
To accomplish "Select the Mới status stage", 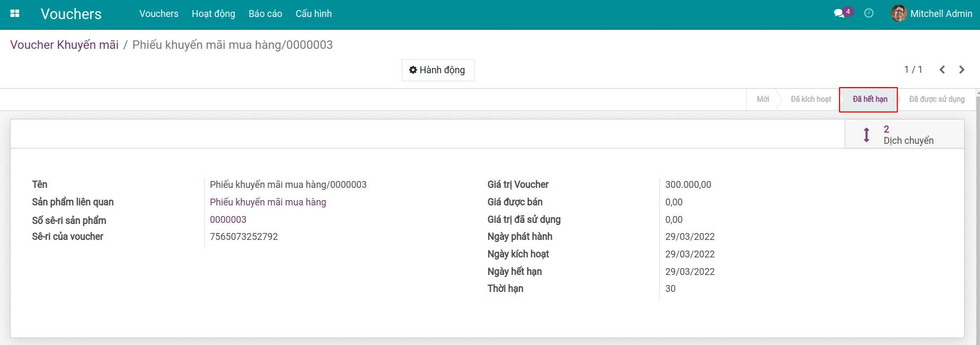I will 763,99.
